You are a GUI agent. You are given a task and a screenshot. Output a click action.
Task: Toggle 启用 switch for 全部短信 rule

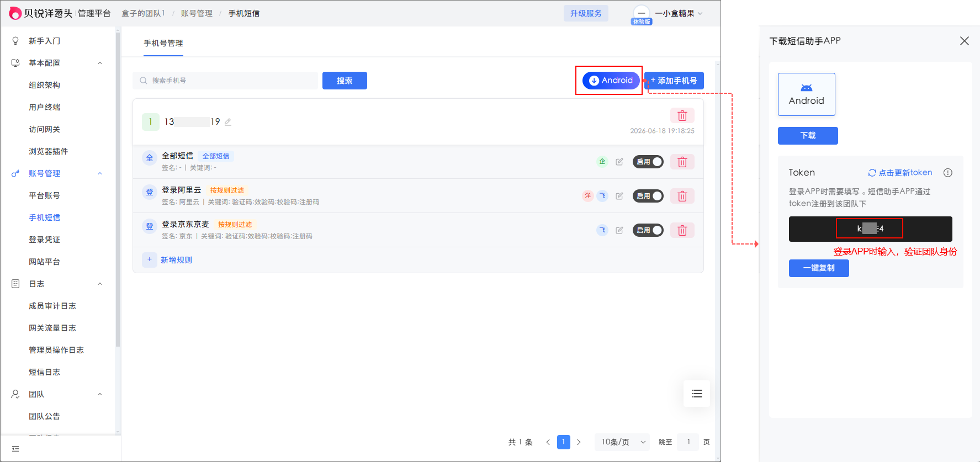(648, 162)
